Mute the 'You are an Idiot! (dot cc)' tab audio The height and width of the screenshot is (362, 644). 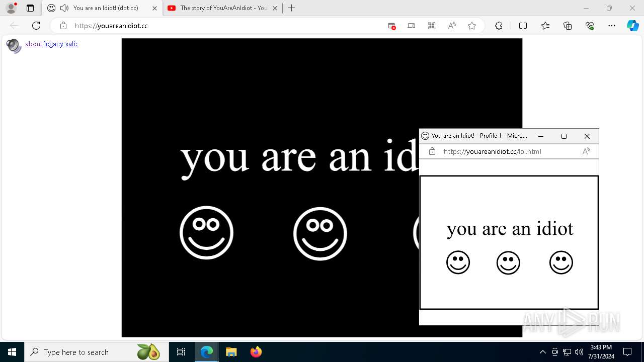point(64,8)
